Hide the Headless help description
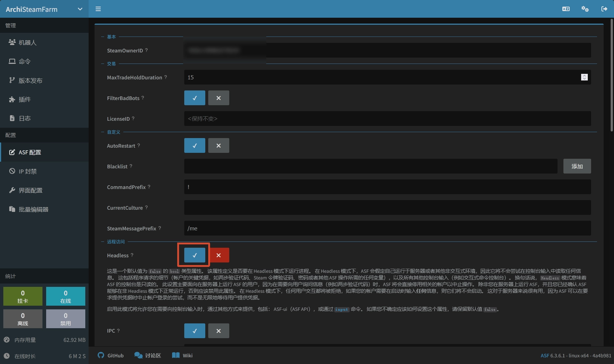Viewport: 614px width, 364px height. point(132,255)
